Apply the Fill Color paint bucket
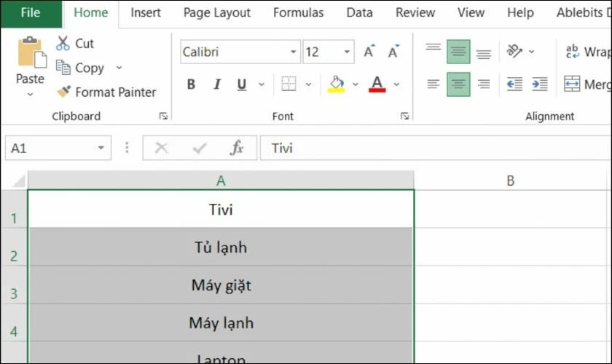This screenshot has height=364, width=612. (x=336, y=84)
